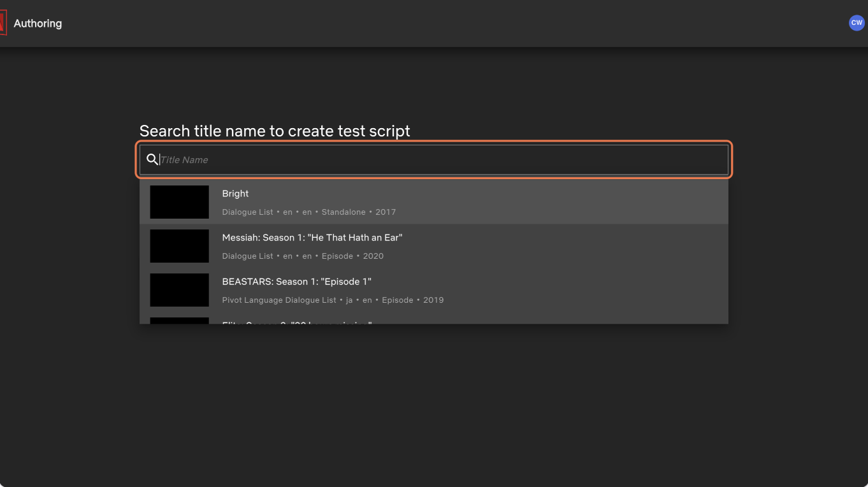Click the Authoring header title

pos(38,24)
